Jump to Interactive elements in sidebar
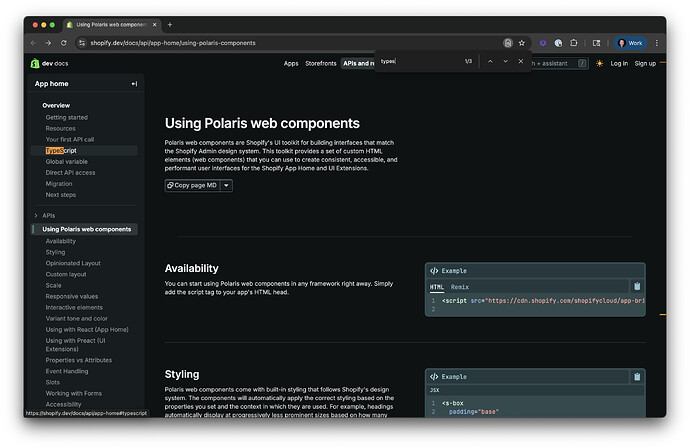Image resolution: width=690 pixels, height=448 pixels. tap(74, 307)
